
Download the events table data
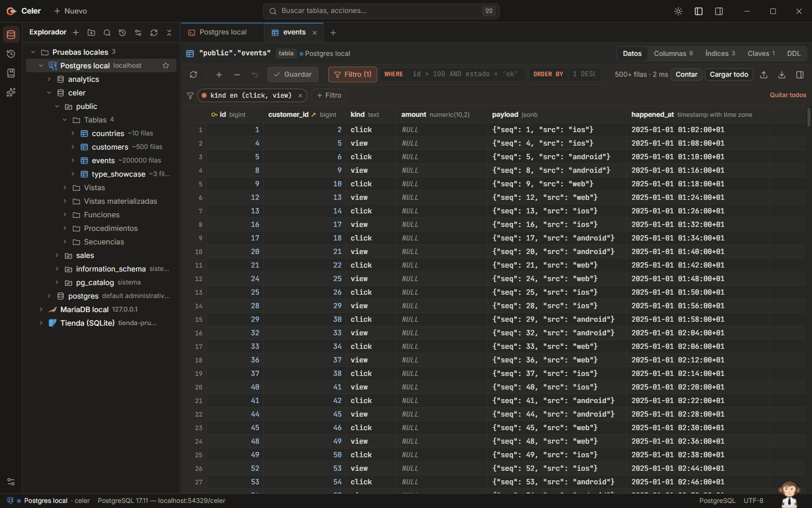(x=782, y=75)
